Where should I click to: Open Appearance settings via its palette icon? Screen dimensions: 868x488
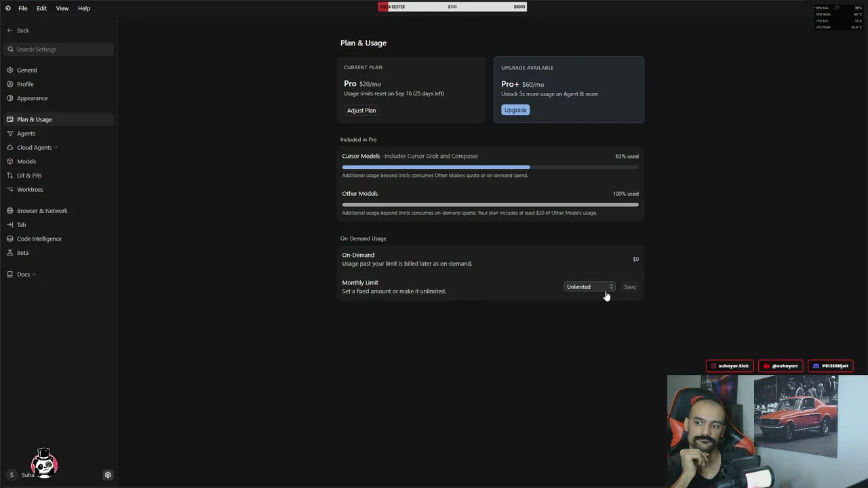click(10, 98)
